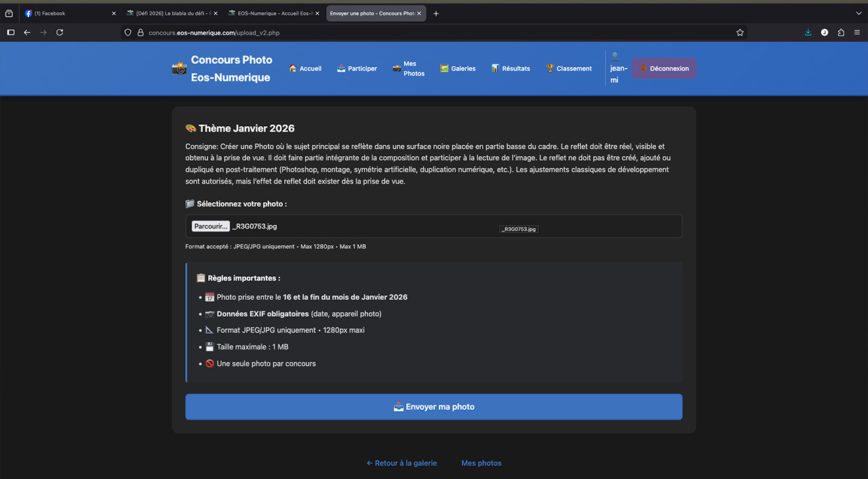Image resolution: width=868 pixels, height=479 pixels.
Task: Open the Résultats nav item
Action: tap(511, 69)
